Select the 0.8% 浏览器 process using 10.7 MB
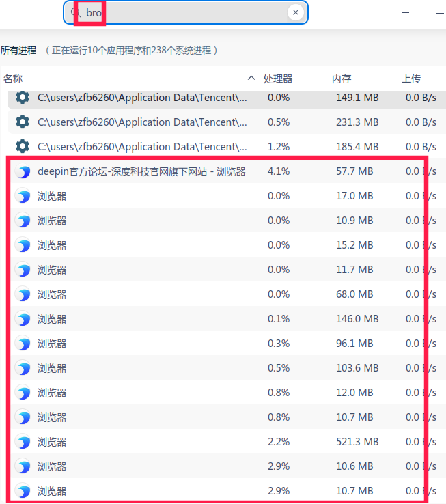This screenshot has height=504, width=446. click(227, 417)
